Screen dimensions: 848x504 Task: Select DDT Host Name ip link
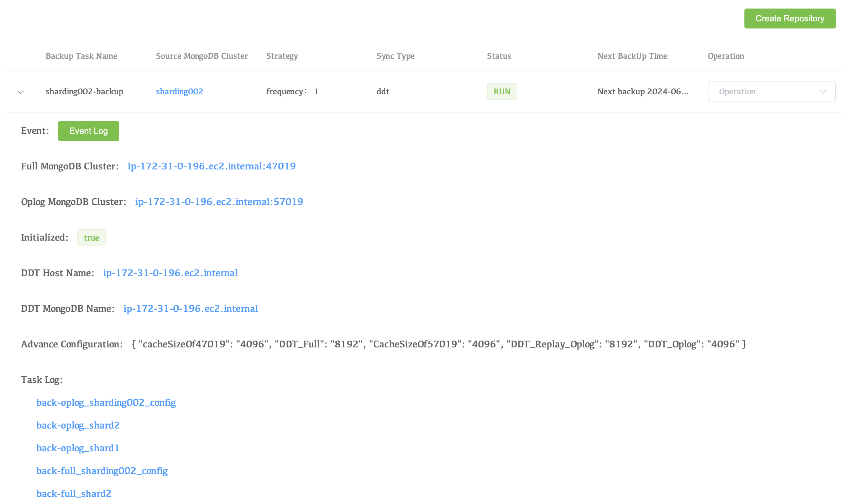tap(170, 273)
